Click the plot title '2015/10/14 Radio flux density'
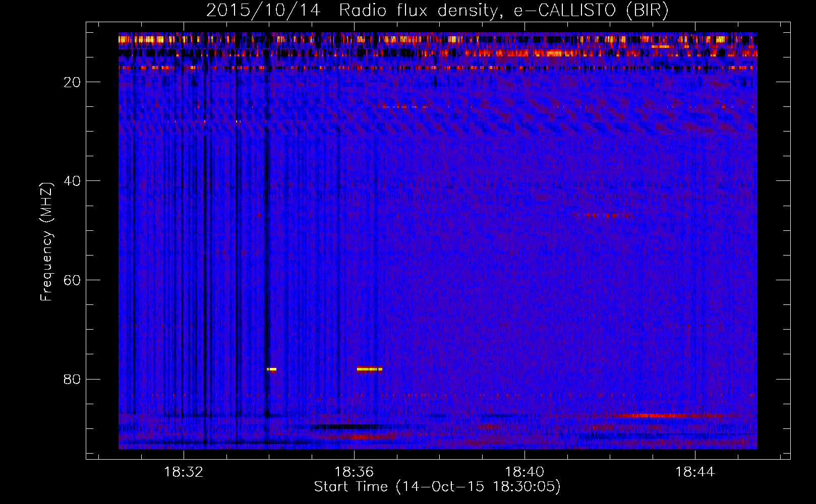The height and width of the screenshot is (504, 816). 352,11
